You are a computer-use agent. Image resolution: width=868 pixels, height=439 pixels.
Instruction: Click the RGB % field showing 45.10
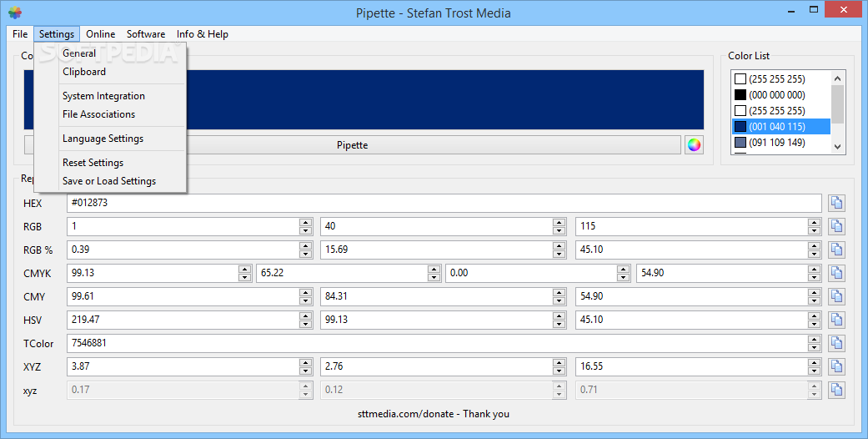(691, 250)
